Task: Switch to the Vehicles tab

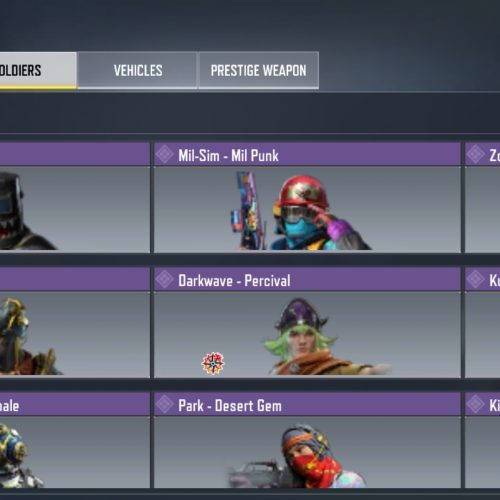Action: coord(137,70)
